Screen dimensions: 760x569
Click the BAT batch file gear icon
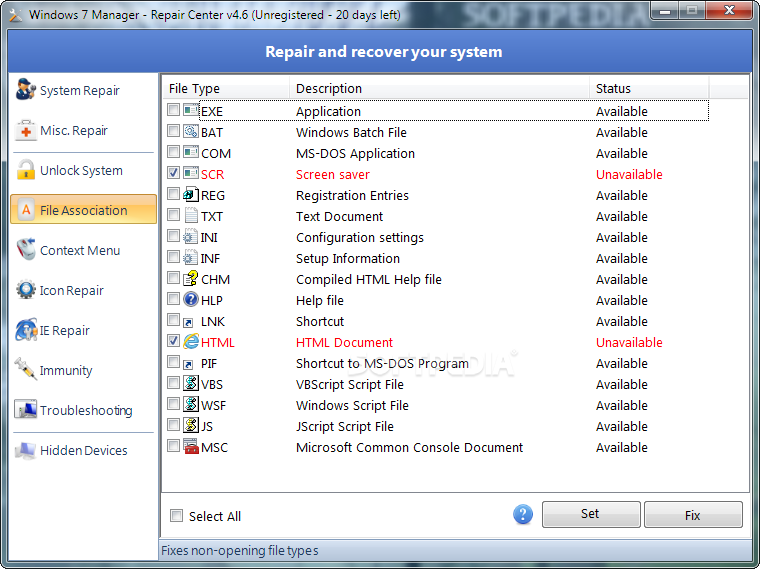[x=191, y=132]
